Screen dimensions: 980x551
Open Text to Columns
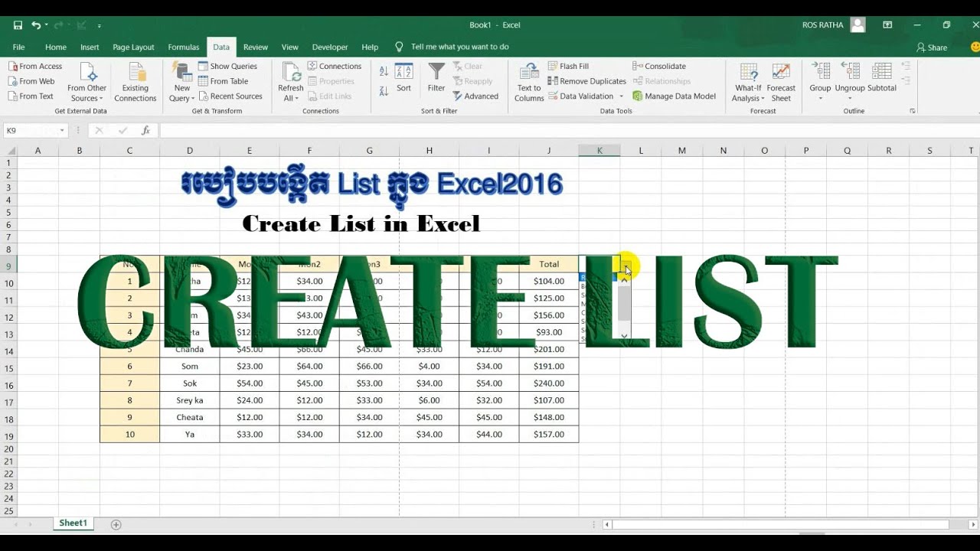(529, 83)
